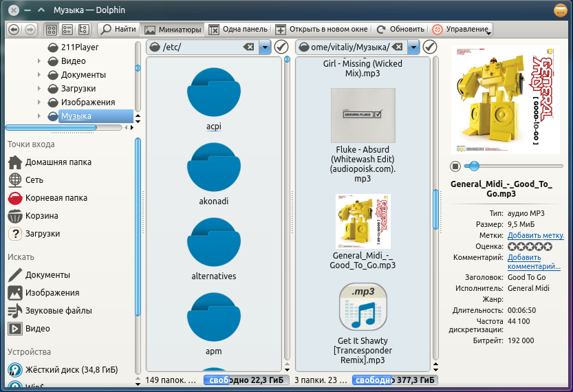Select the akonadi folder
The height and width of the screenshot is (392, 573).
coord(214,174)
